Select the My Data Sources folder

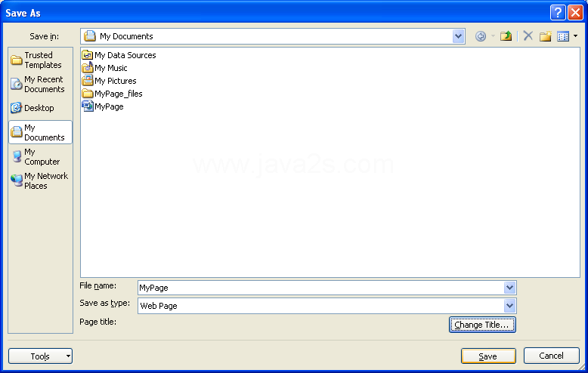point(119,55)
